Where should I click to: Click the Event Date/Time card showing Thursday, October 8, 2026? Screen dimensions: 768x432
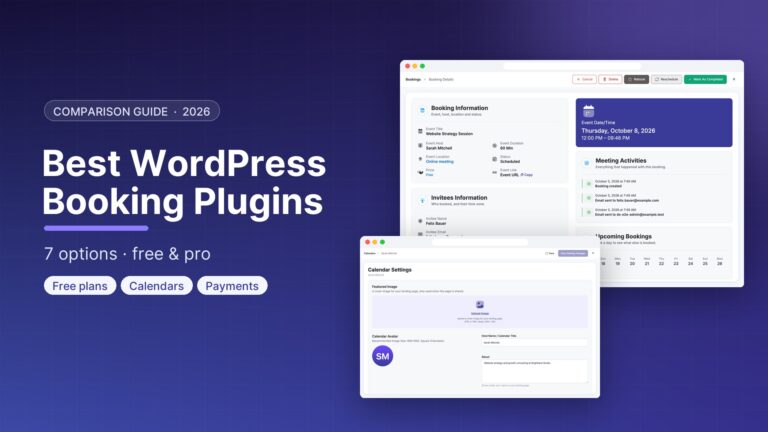(654, 122)
